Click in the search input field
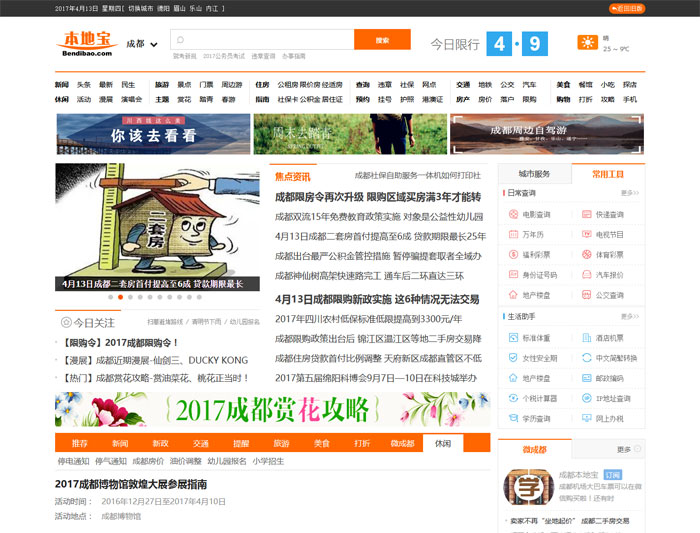 point(265,40)
